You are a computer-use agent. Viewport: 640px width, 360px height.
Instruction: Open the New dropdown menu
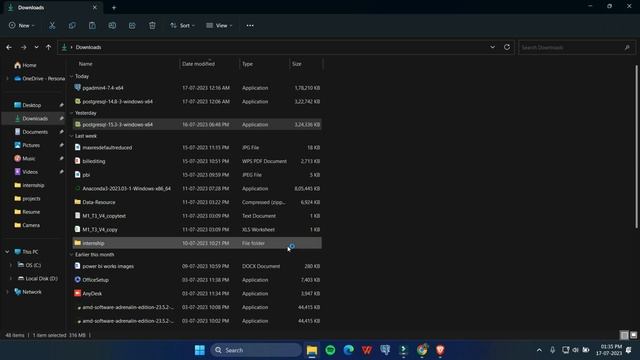point(22,25)
